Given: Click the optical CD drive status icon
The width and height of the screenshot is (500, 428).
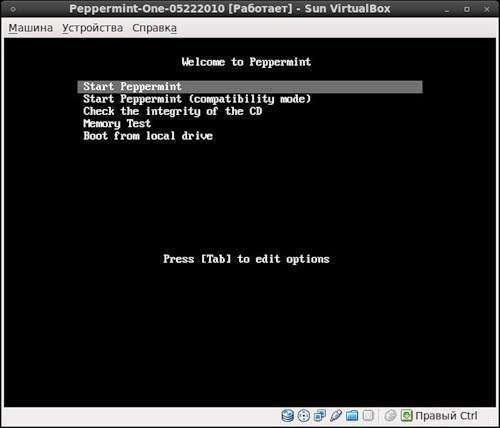Looking at the screenshot, I should [303, 416].
